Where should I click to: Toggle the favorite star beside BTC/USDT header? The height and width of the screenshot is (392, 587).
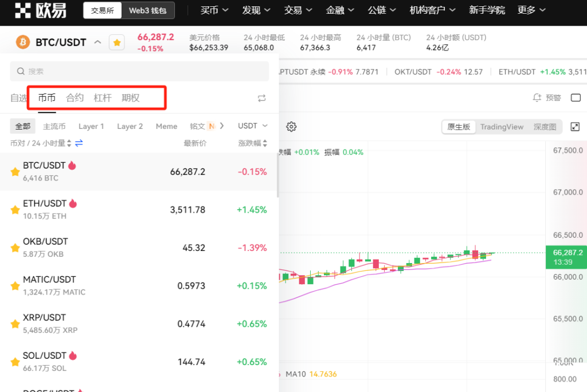tap(117, 42)
